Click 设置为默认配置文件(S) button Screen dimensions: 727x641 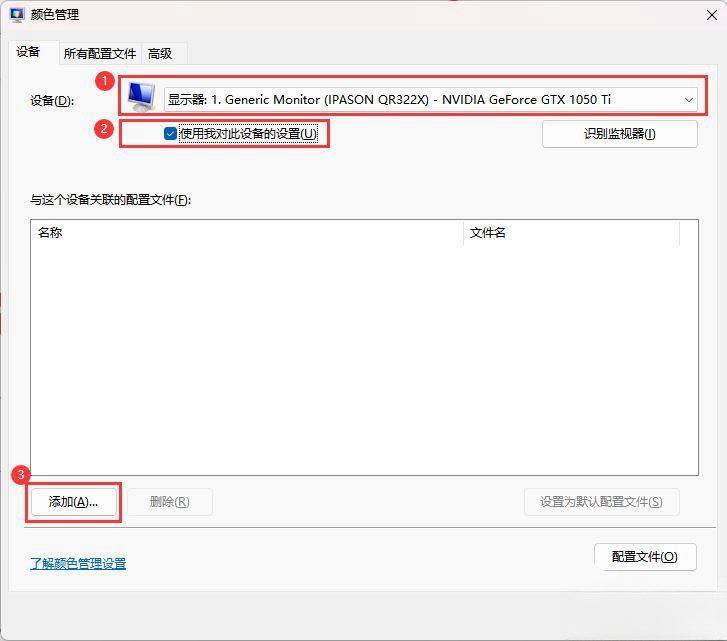pyautogui.click(x=601, y=502)
